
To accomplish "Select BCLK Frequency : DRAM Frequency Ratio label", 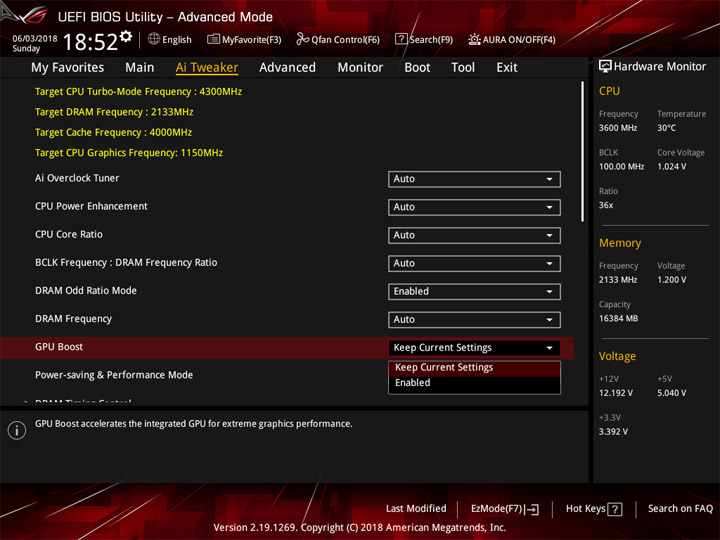I will coord(126,263).
